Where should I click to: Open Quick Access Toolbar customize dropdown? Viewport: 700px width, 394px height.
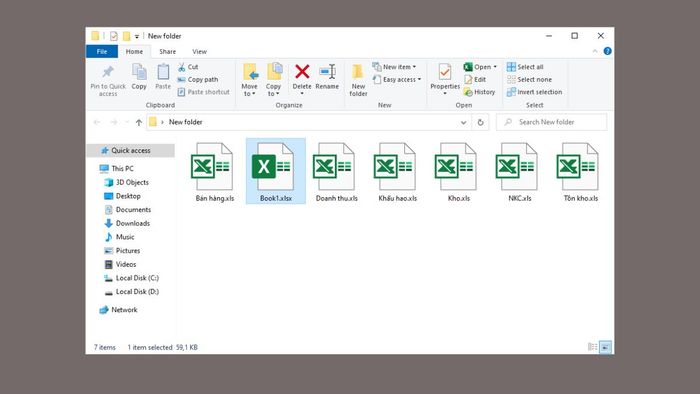[x=137, y=37]
